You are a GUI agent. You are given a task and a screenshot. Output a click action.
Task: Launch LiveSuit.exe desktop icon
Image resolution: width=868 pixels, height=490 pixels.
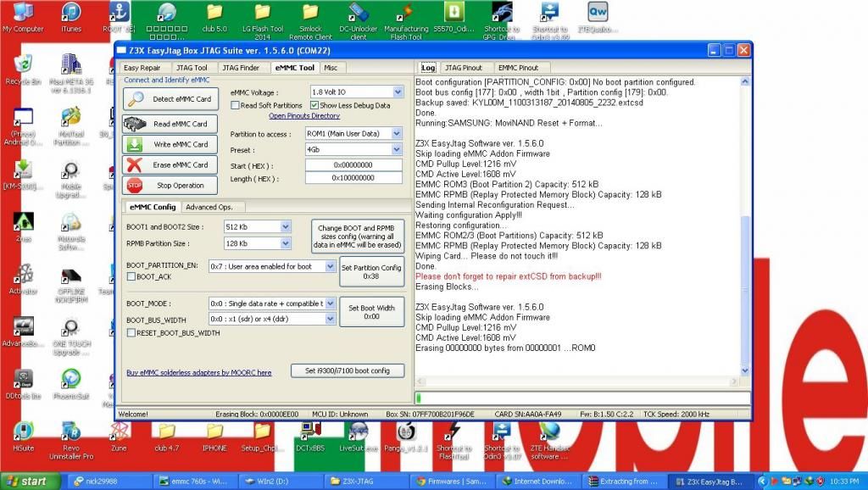coord(359,437)
